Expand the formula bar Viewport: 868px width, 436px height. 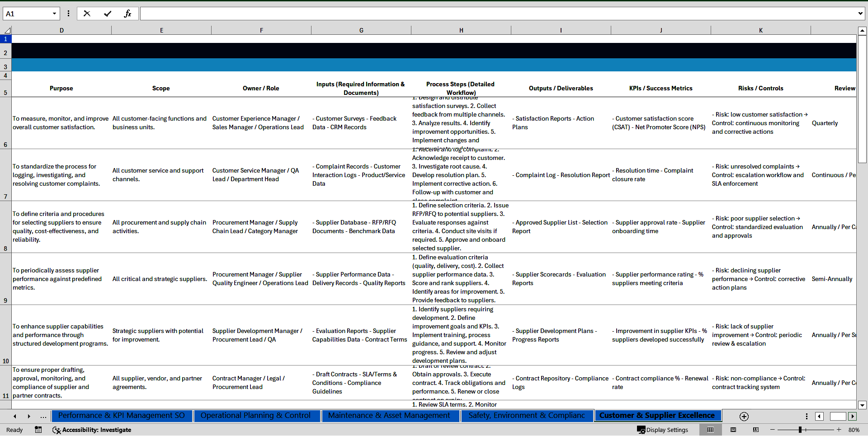pyautogui.click(x=860, y=14)
